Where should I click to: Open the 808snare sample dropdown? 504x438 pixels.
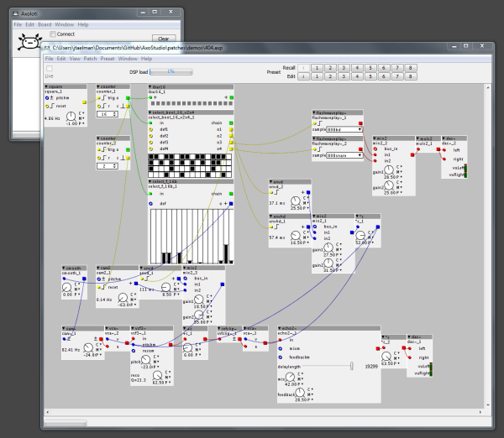(x=344, y=155)
